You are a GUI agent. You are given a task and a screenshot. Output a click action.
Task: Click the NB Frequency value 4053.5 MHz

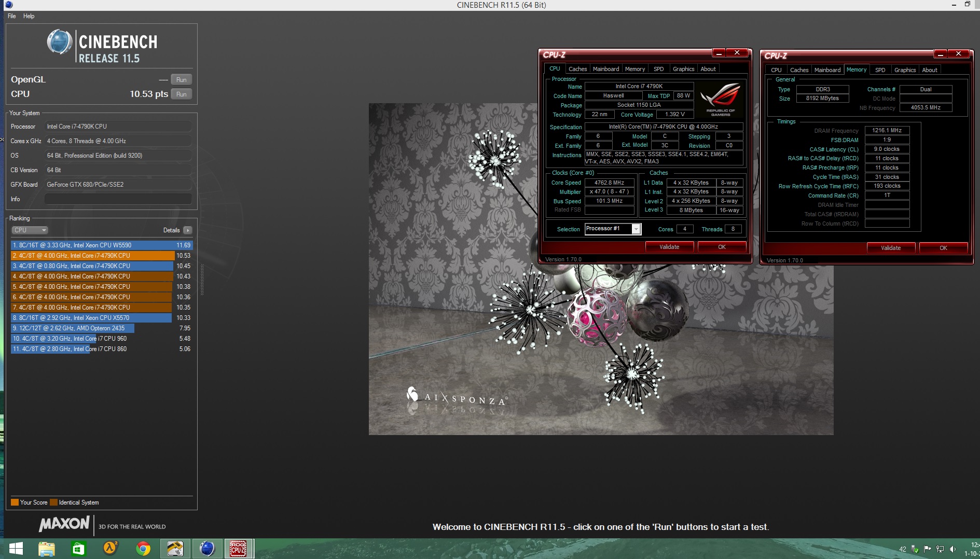pyautogui.click(x=926, y=107)
